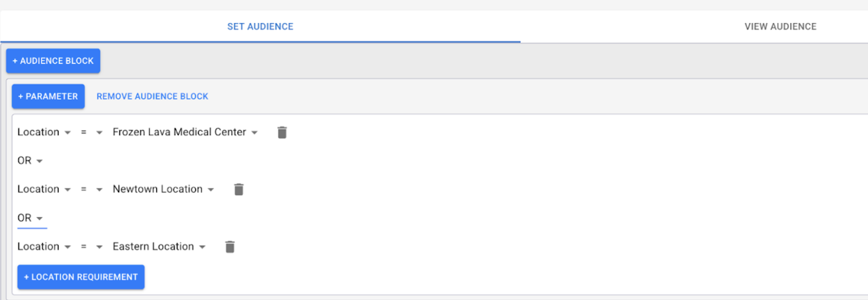
Task: Click the + Audience Block button
Action: pyautogui.click(x=53, y=61)
